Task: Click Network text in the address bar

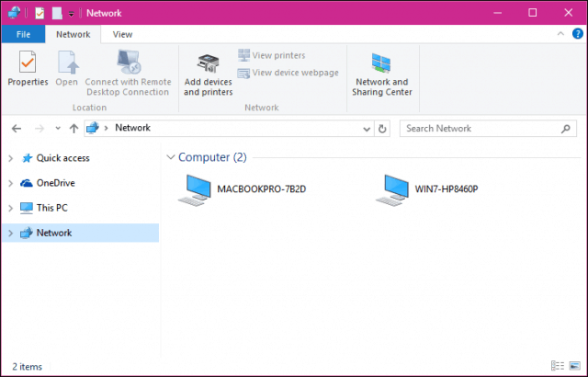Action: [132, 128]
